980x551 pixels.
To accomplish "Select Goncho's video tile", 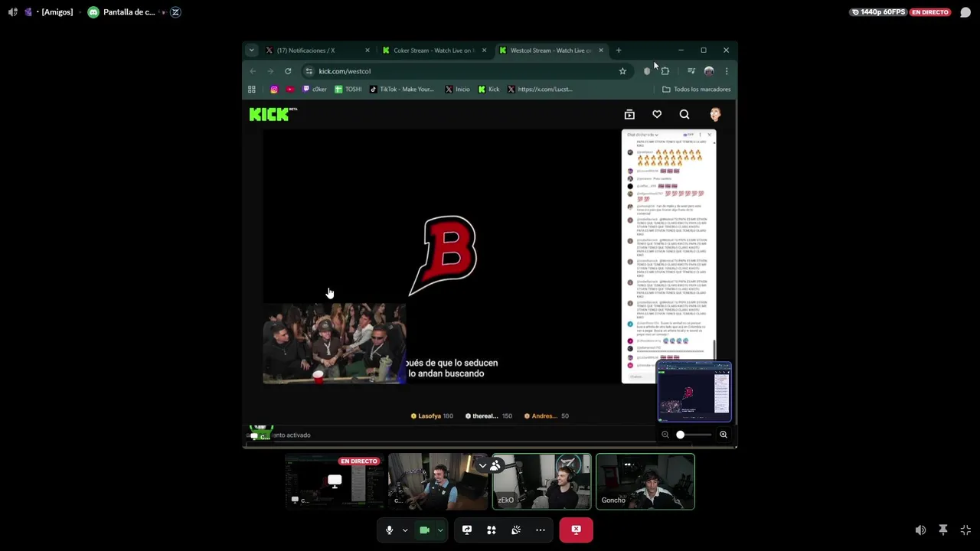I will [x=645, y=481].
